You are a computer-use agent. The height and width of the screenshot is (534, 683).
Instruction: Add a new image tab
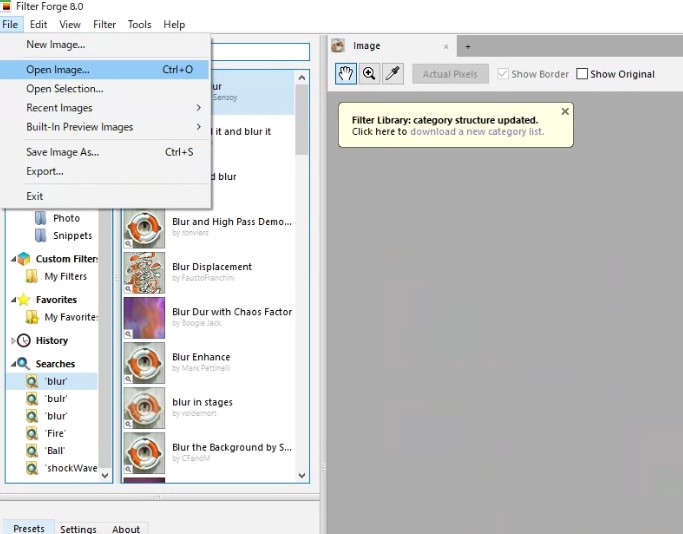pos(468,46)
